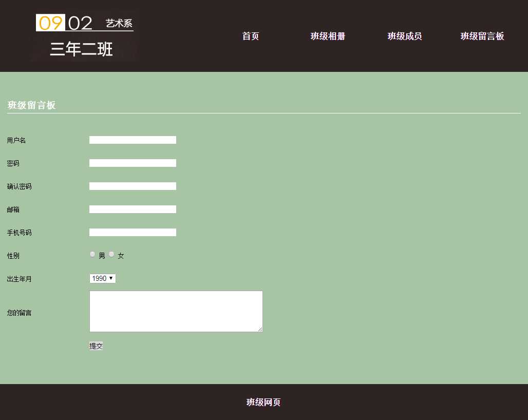528x420 pixels.
Task: Click the 您的留言 field label
Action: tap(19, 313)
